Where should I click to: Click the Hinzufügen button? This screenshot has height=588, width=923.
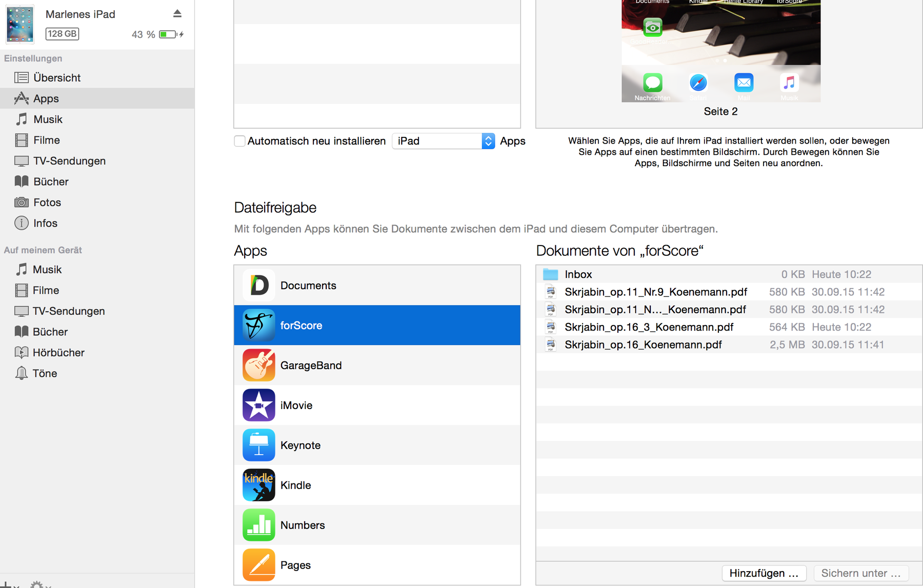tap(764, 573)
